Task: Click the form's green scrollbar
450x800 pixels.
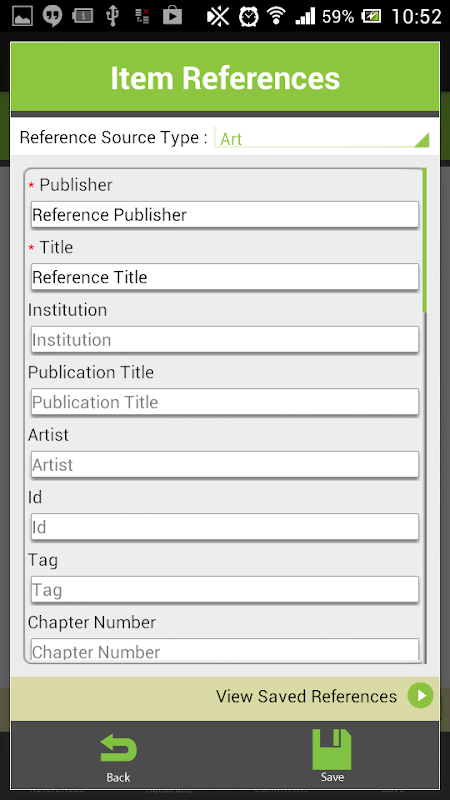Action: pyautogui.click(x=424, y=240)
